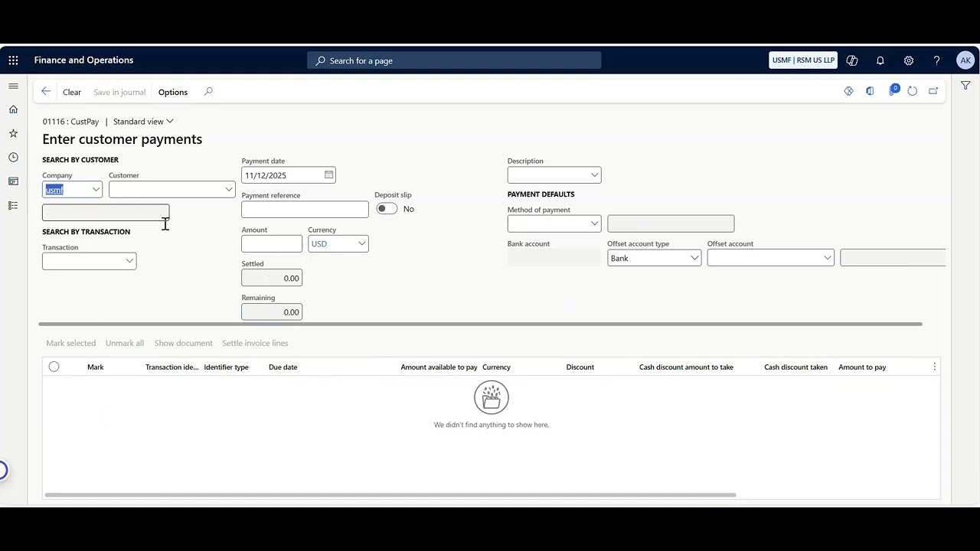
Task: Open in Microsoft Office icon
Action: pos(870,91)
